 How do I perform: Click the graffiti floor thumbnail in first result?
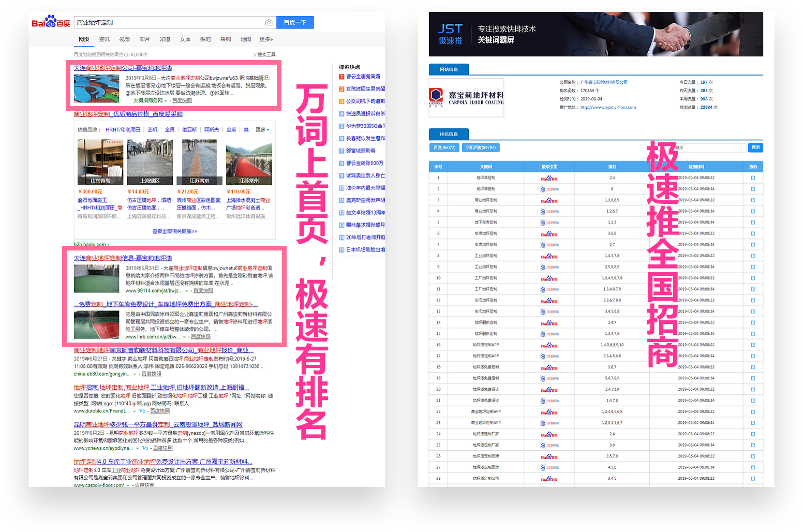96,88
